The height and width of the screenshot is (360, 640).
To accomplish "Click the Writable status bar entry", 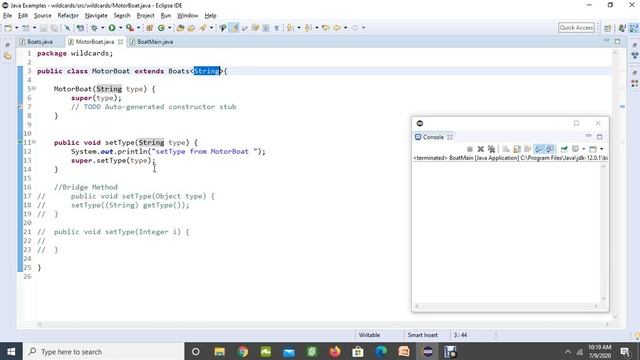I will click(x=369, y=335).
